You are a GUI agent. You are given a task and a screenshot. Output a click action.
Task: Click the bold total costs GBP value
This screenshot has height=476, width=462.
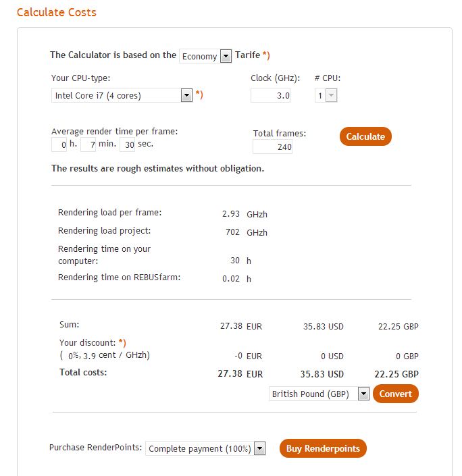[396, 374]
